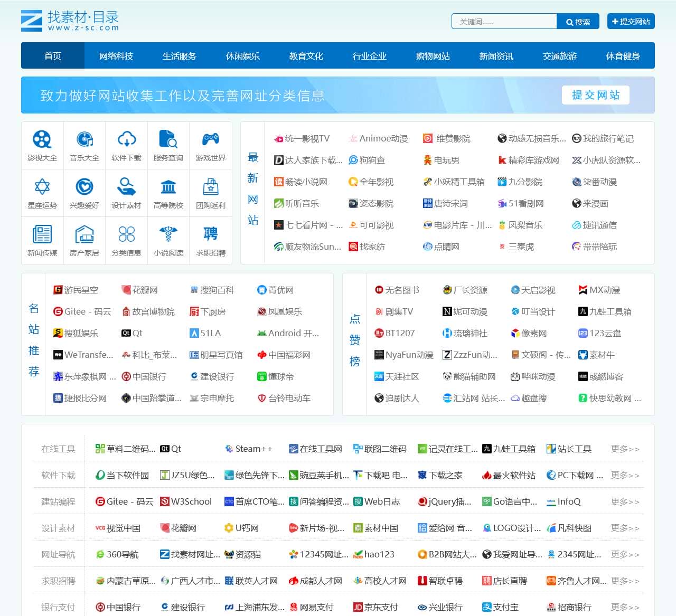Open the 星座运势 star icon
Screen dimensions: 676x616
tap(42, 187)
